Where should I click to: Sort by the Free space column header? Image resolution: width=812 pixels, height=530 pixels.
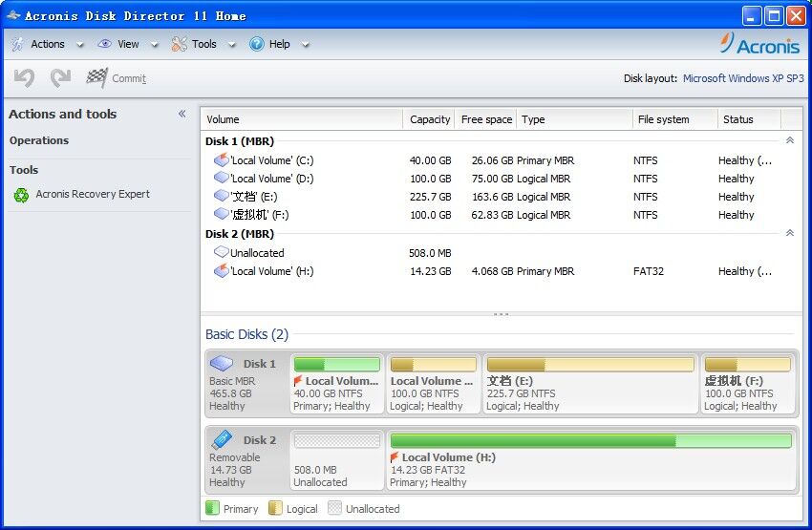click(485, 119)
